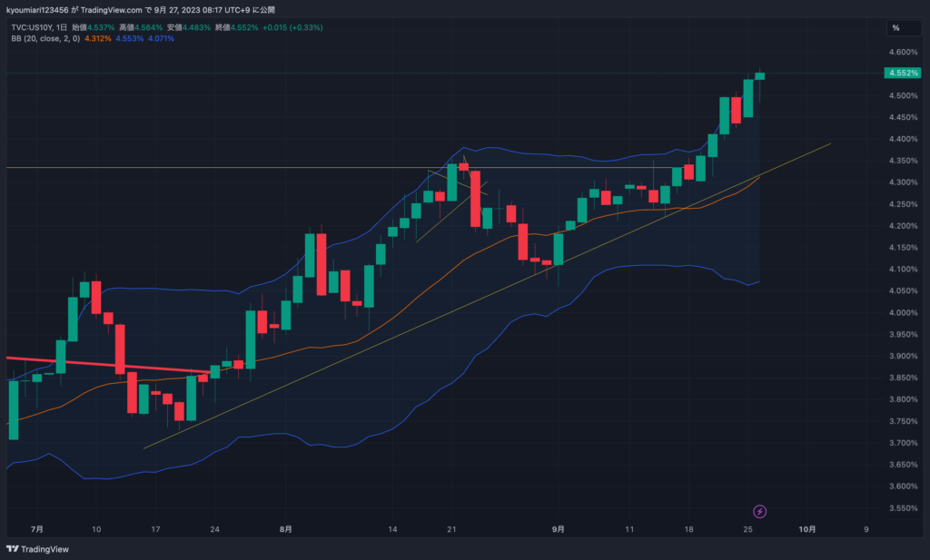Click the low value 4.483%
Screen dimensions: 930x560
point(196,27)
